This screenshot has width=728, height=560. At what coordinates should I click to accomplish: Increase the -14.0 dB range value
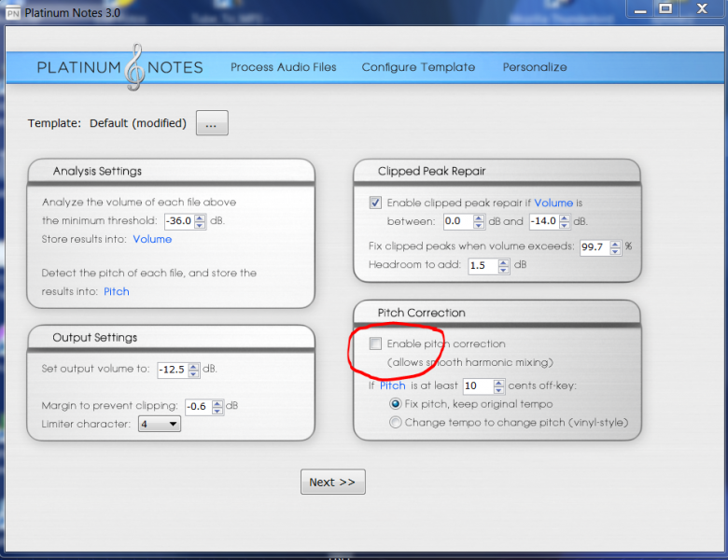click(564, 218)
